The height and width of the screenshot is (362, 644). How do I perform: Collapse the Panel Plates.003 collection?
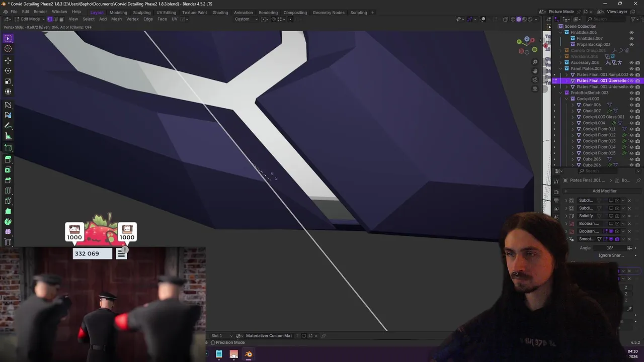point(561,68)
